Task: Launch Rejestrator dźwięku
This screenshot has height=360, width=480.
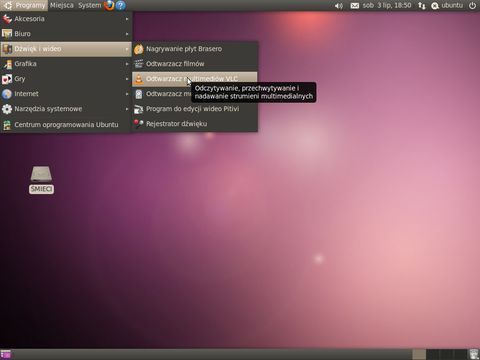Action: (195, 124)
